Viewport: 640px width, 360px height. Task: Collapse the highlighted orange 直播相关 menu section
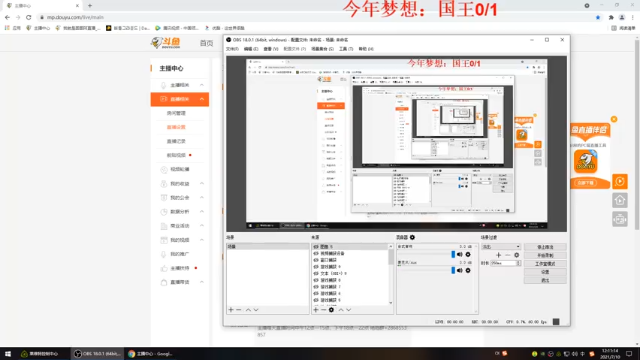[202, 99]
